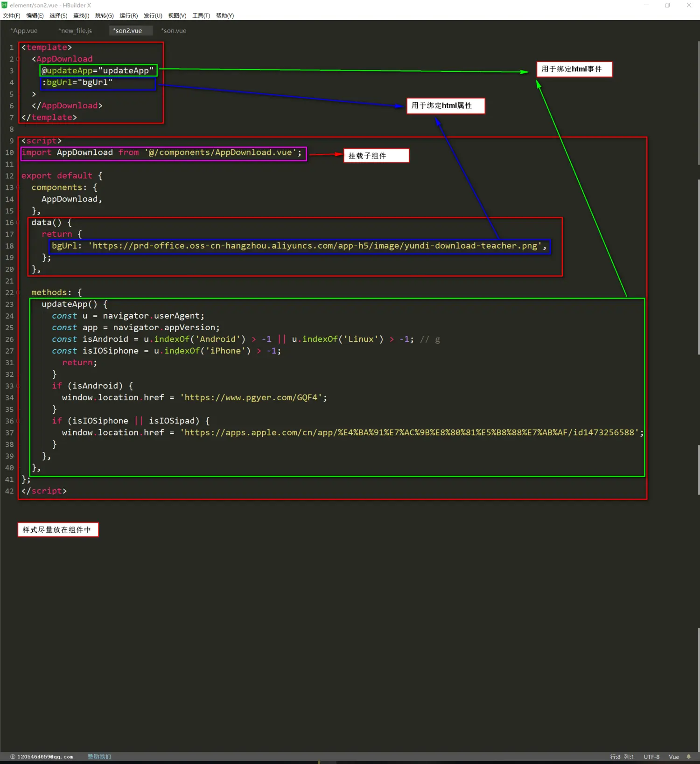Click line number 21 in the gutter

[9, 281]
